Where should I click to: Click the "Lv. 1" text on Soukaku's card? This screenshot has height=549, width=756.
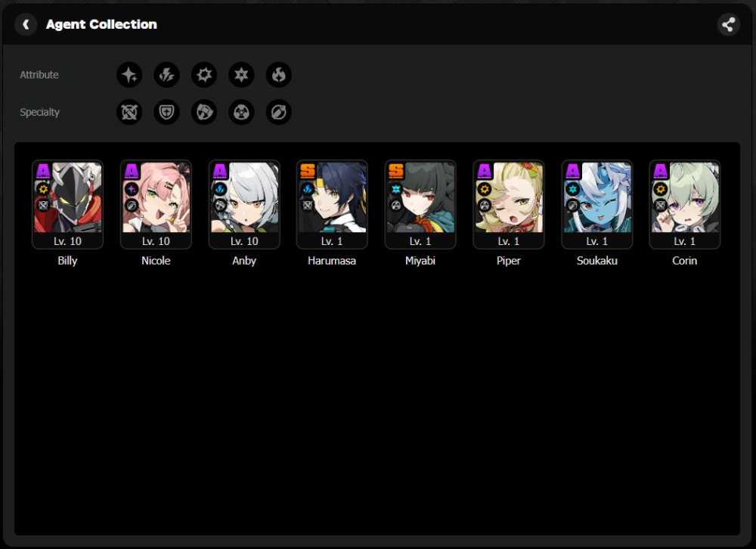597,241
